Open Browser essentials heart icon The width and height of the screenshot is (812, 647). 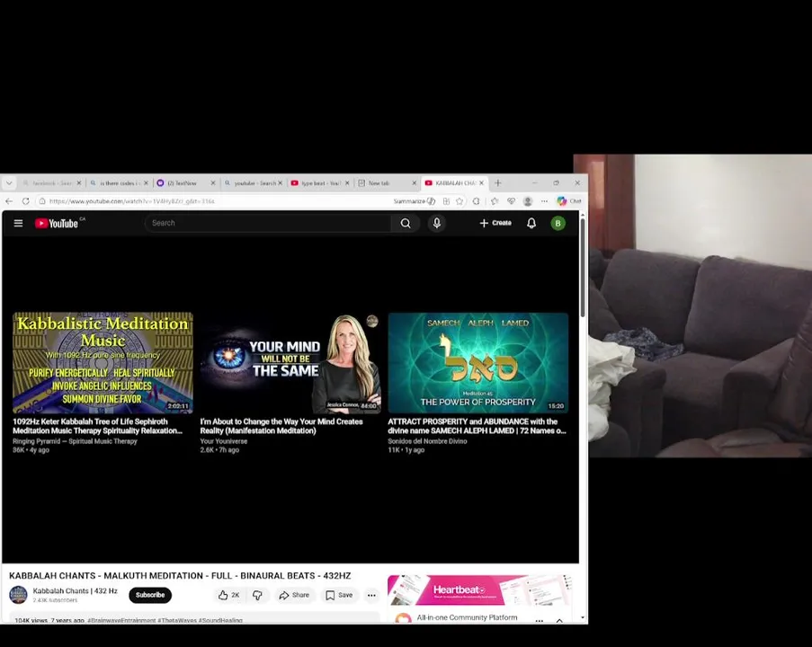pyautogui.click(x=511, y=200)
